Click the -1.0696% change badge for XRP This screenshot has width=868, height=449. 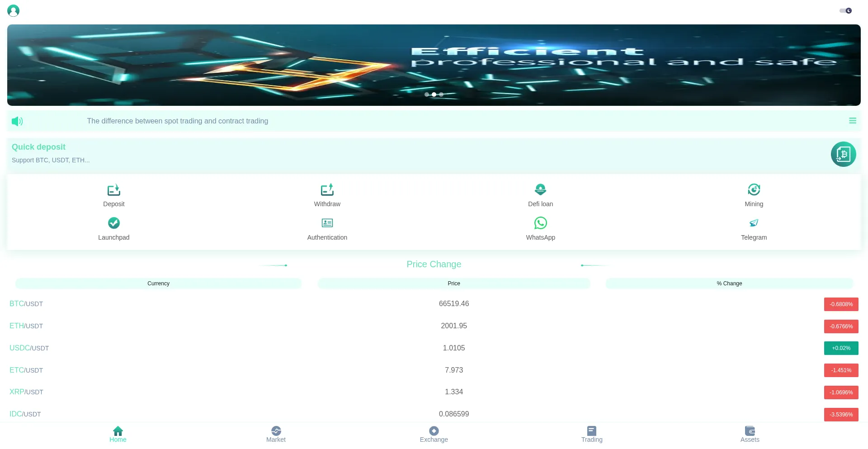[x=841, y=392]
